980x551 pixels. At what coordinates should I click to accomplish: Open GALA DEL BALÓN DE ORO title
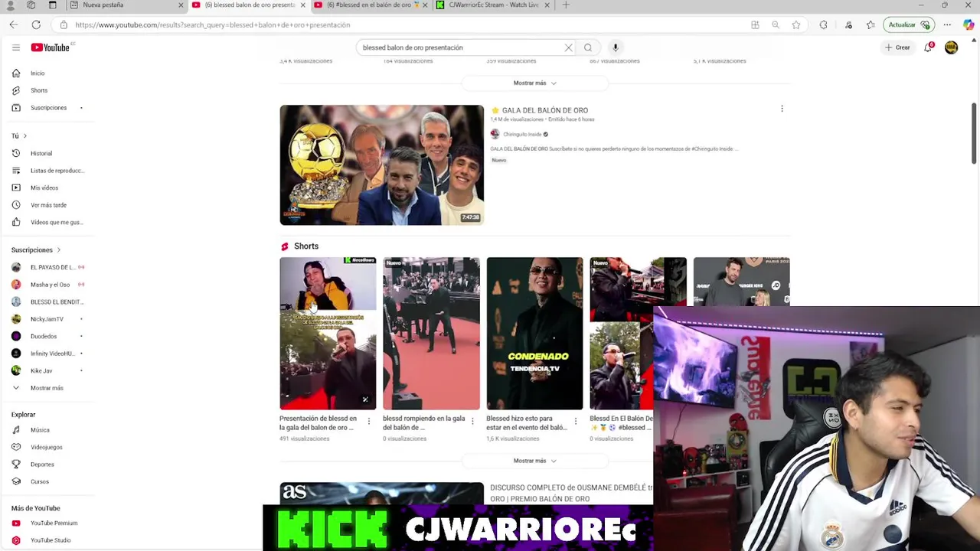[544, 110]
